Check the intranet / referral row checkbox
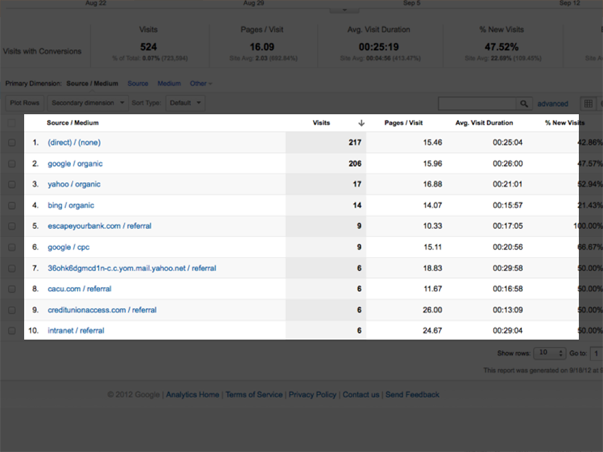603x452 pixels. [12, 330]
